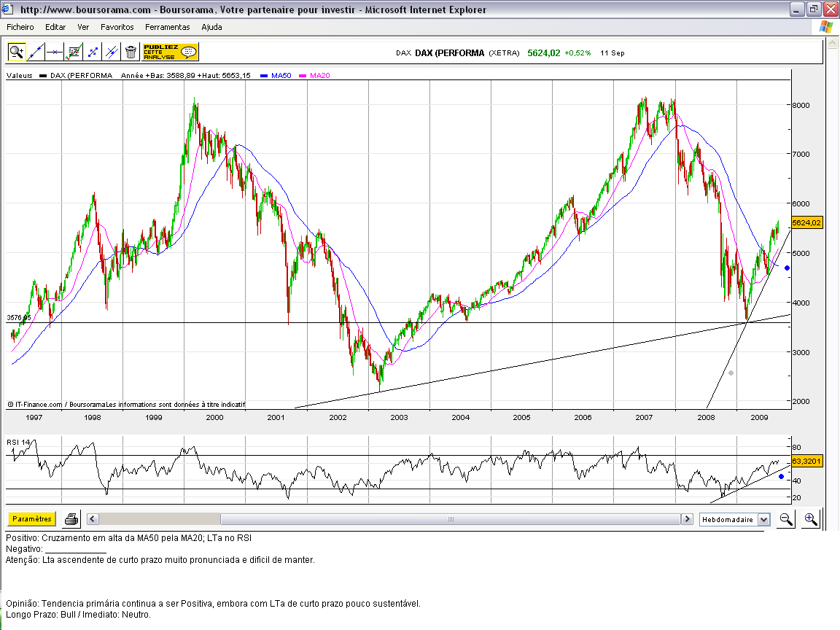Click the 8000 price axis label

[801, 105]
